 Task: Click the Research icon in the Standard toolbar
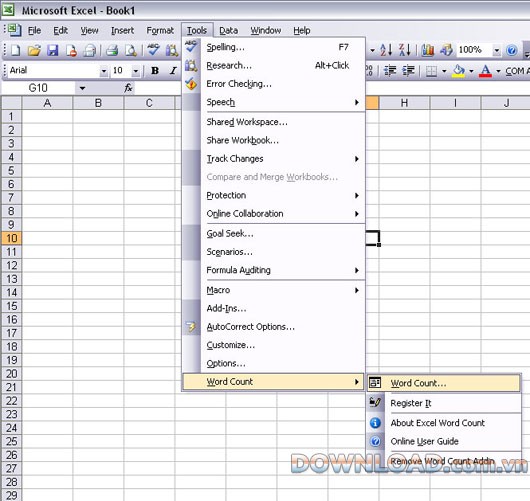[x=172, y=50]
